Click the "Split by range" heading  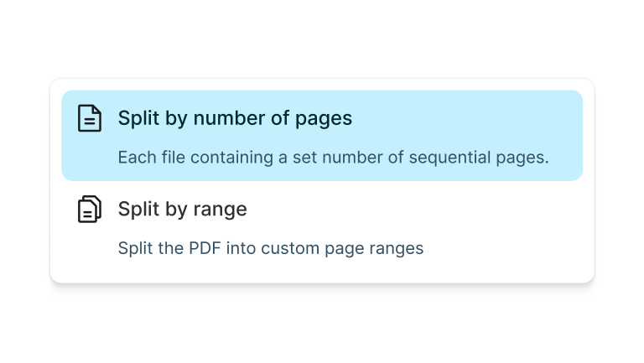[x=182, y=209]
